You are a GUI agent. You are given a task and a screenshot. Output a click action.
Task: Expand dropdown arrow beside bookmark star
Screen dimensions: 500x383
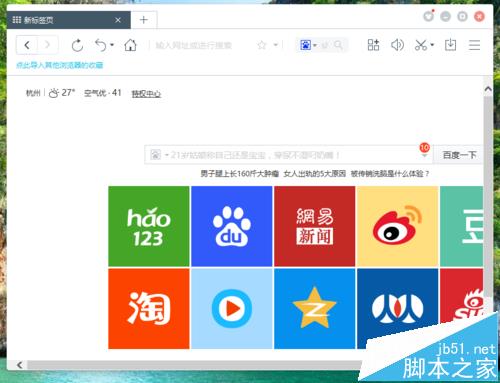[276, 45]
